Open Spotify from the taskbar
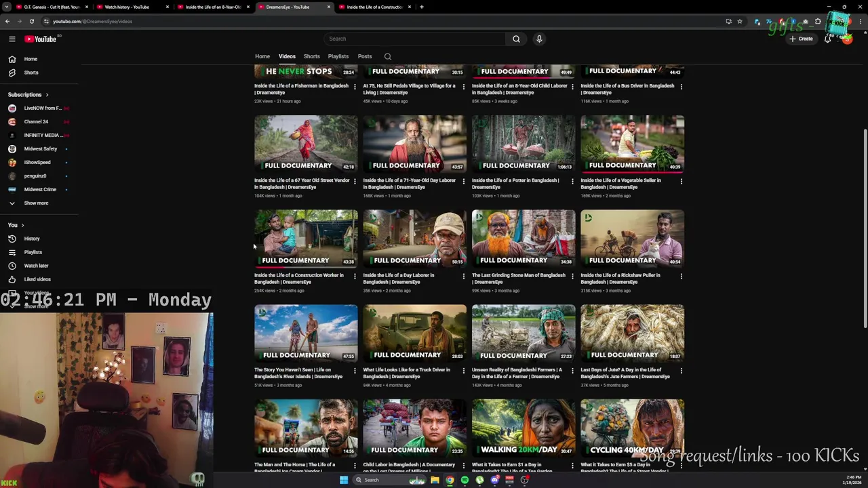Viewport: 868px width, 488px height. [465, 480]
